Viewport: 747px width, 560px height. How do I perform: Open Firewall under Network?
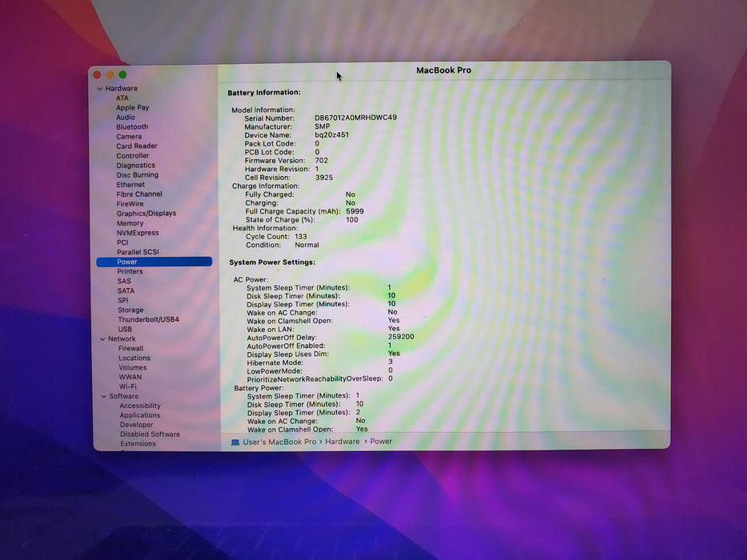pyautogui.click(x=131, y=349)
